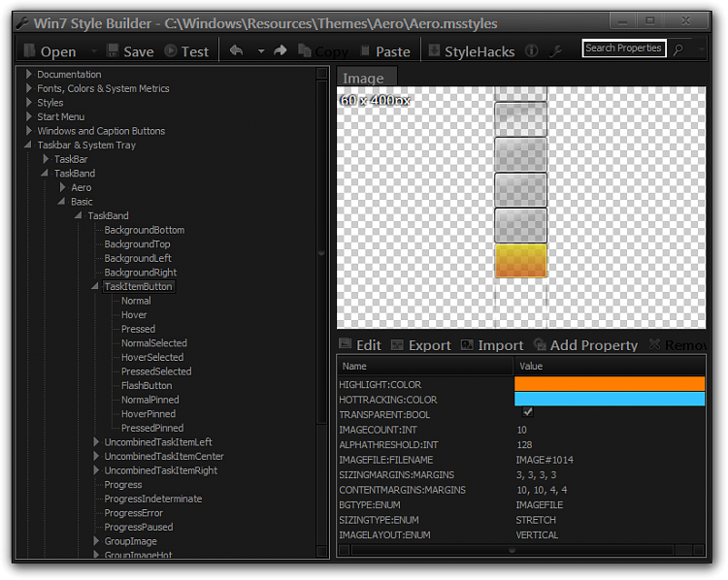The width and height of the screenshot is (728, 580).
Task: Expand the Documentation tree node
Action: pyautogui.click(x=29, y=74)
